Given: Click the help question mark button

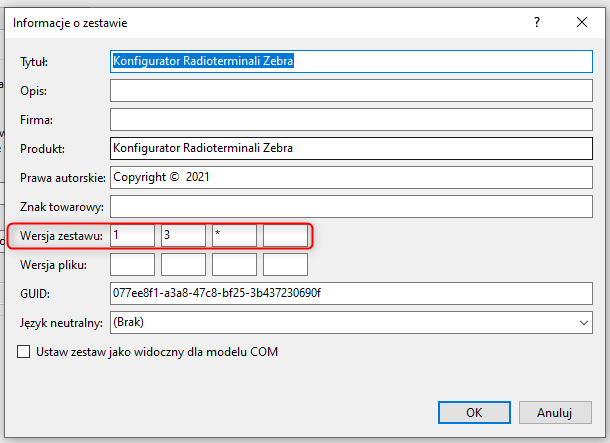Looking at the screenshot, I should click(x=536, y=21).
